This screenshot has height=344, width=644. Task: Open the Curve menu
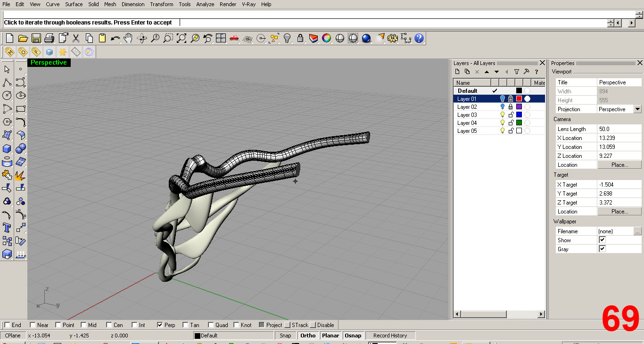point(53,4)
